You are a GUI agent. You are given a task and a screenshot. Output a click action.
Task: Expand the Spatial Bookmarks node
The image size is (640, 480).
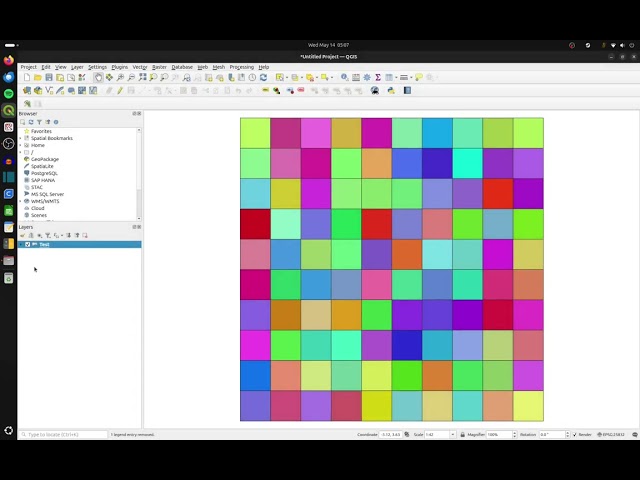coord(21,138)
